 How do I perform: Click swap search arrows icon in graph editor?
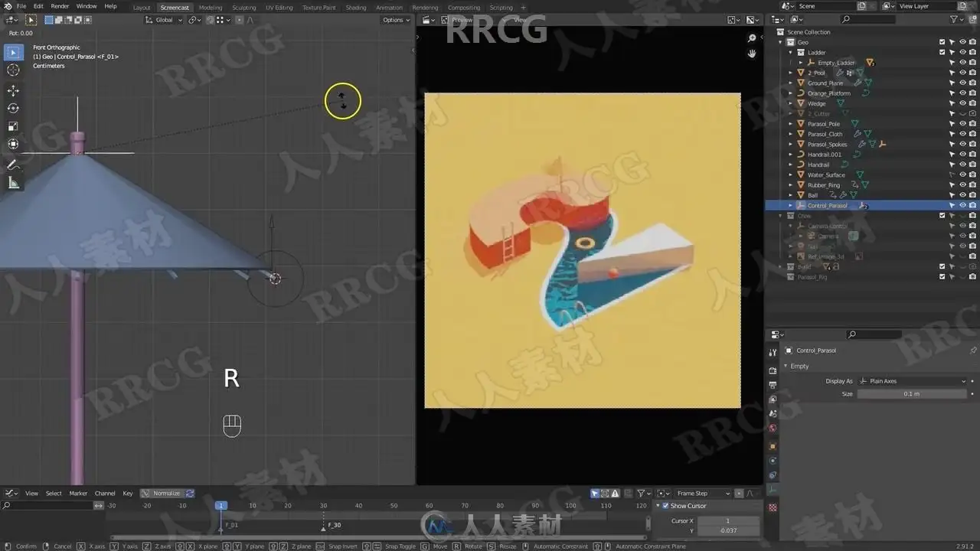point(99,506)
